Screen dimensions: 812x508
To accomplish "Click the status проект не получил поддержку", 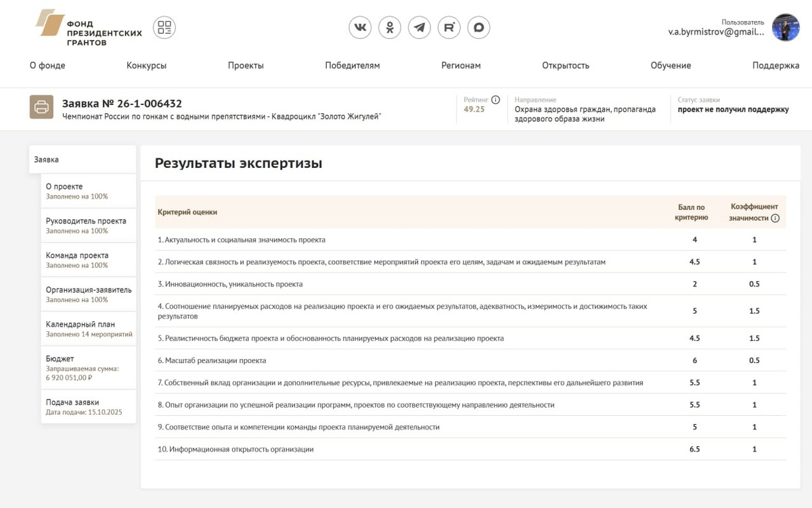I will [x=734, y=110].
